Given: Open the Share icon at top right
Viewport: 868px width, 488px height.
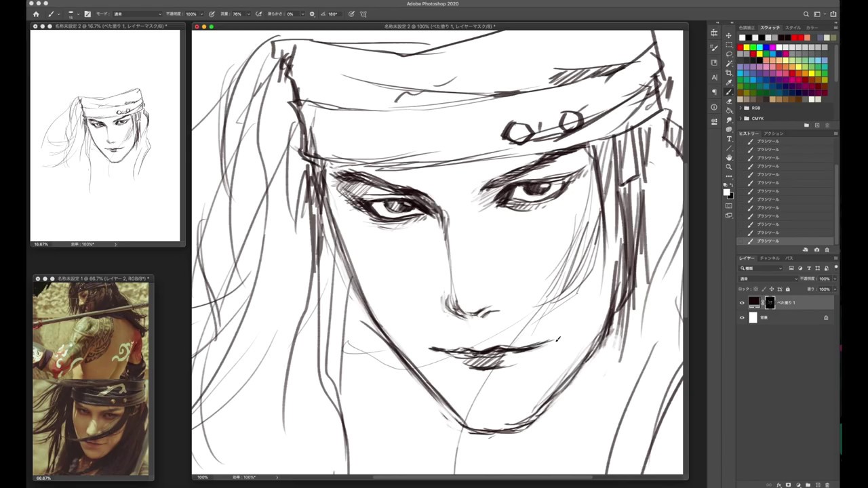Looking at the screenshot, I should pos(833,14).
